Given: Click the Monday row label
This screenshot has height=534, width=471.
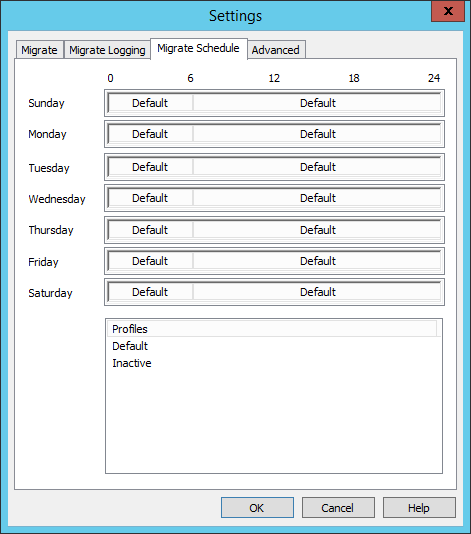Looking at the screenshot, I should [x=47, y=134].
